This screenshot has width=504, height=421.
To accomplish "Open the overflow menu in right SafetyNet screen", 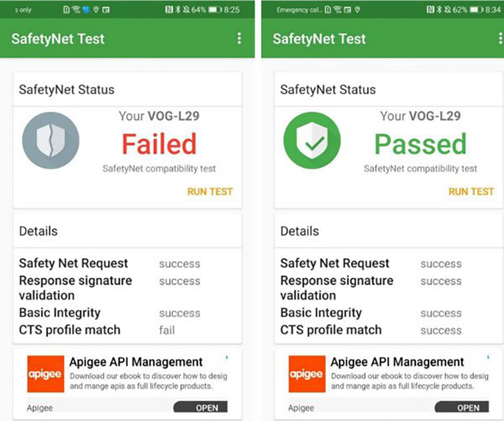I will point(500,38).
